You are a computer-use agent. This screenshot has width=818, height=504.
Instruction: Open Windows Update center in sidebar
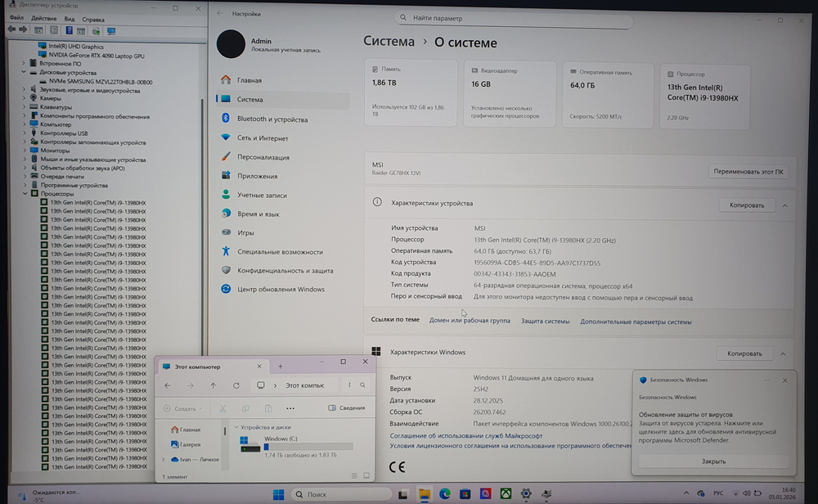226,289
